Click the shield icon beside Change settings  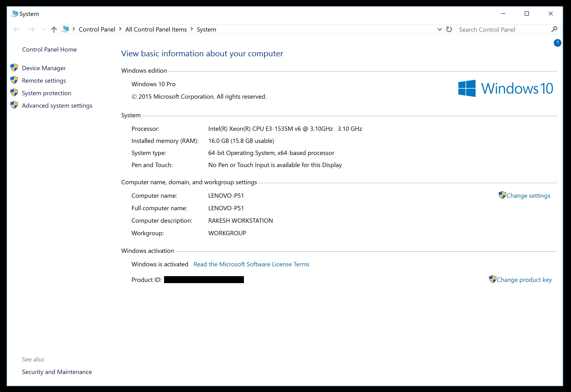point(502,195)
